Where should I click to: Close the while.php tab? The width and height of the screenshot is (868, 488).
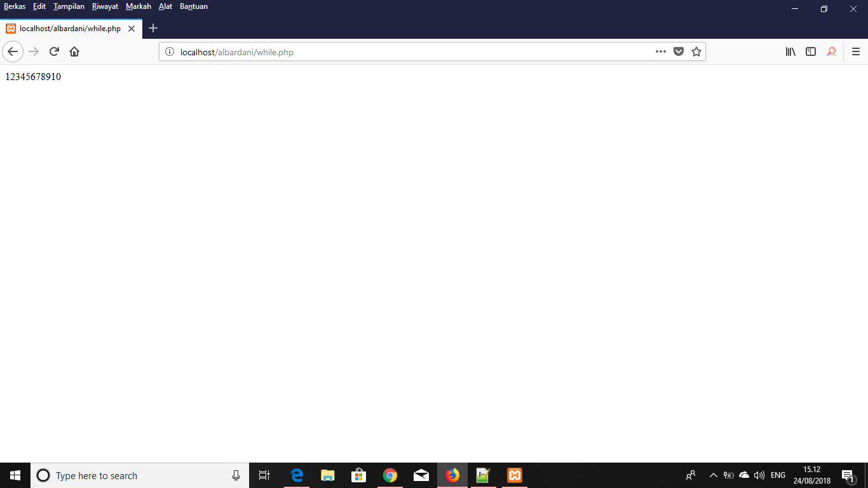(x=132, y=29)
